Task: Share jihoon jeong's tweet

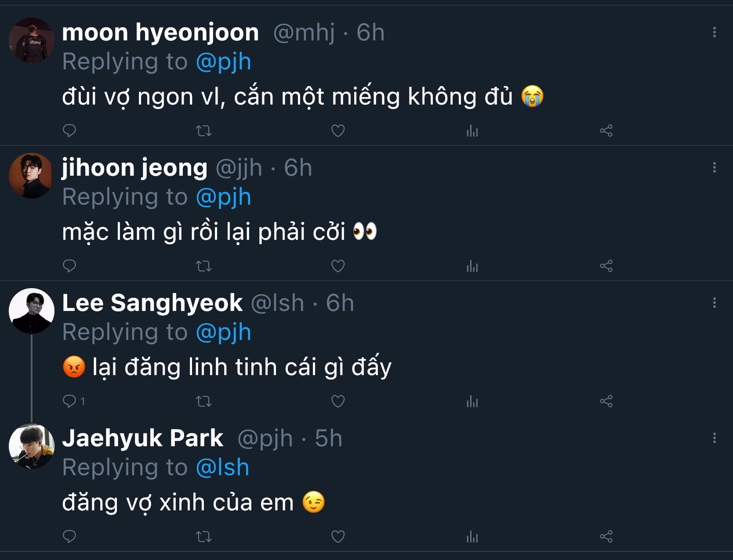Action: [x=606, y=266]
